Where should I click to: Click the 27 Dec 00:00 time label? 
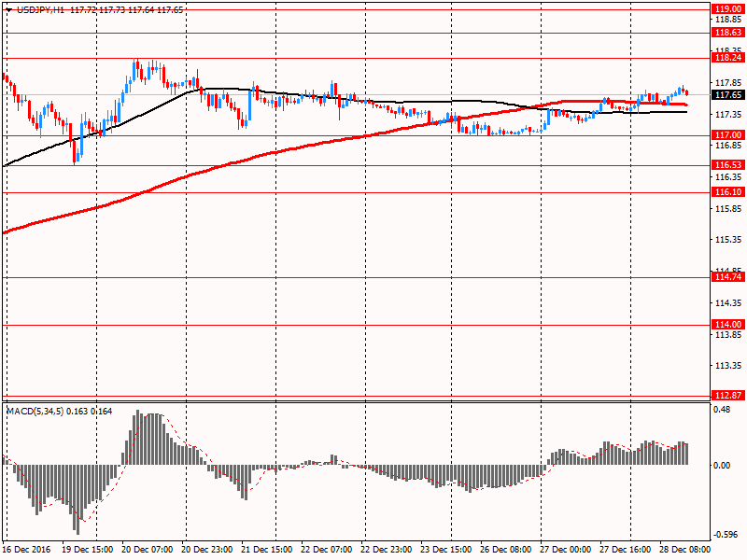coord(566,549)
